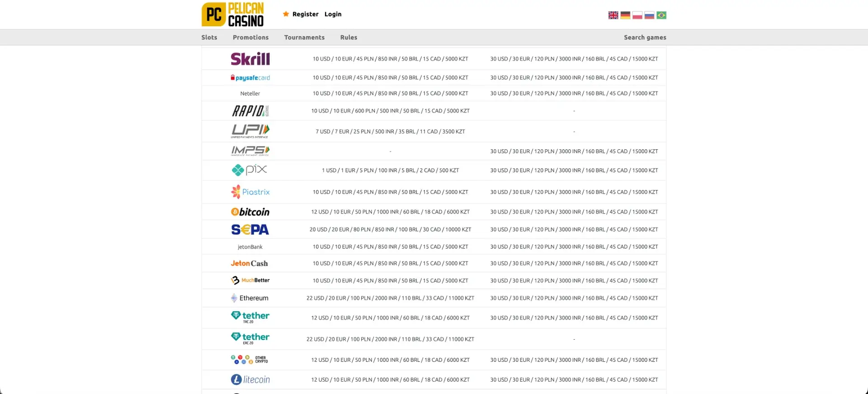Open the Rules page
The image size is (868, 394).
(349, 38)
